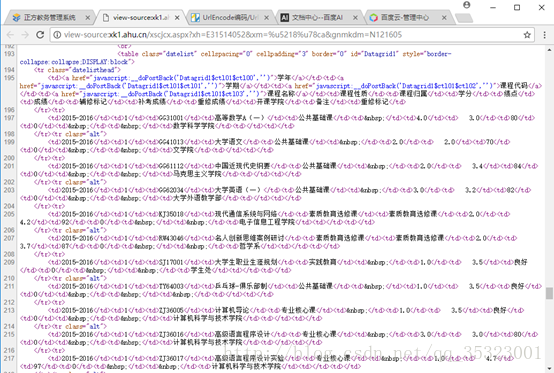Click line number 193

click(9, 54)
